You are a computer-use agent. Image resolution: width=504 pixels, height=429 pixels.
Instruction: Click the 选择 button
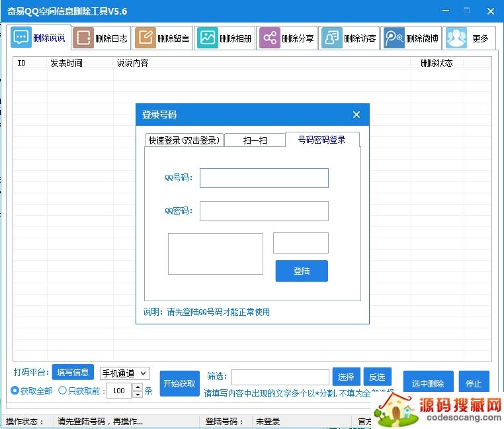pyautogui.click(x=346, y=377)
